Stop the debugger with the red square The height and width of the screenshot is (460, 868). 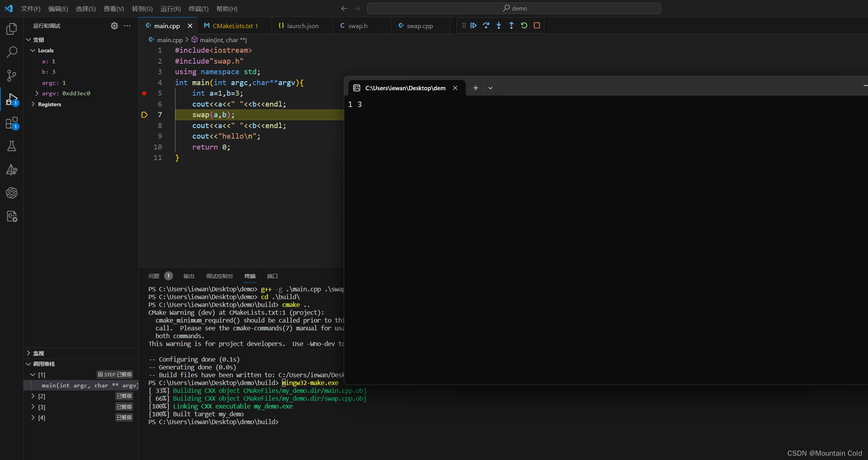pos(537,25)
